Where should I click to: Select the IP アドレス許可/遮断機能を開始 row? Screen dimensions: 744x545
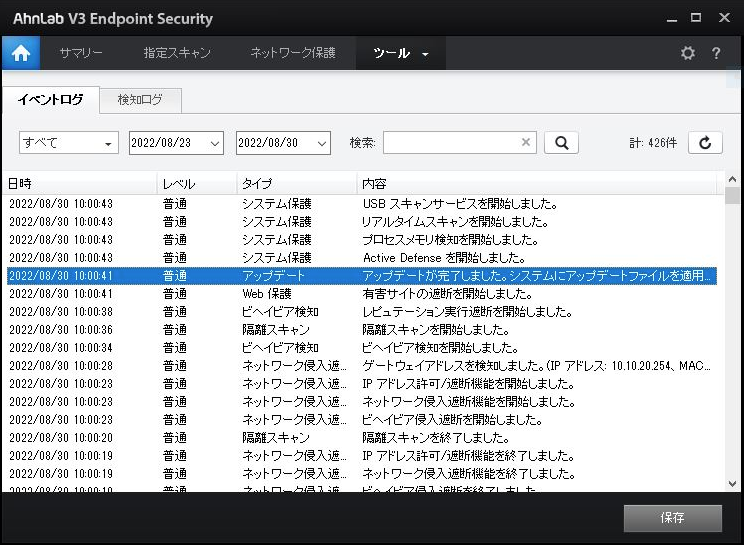362,384
